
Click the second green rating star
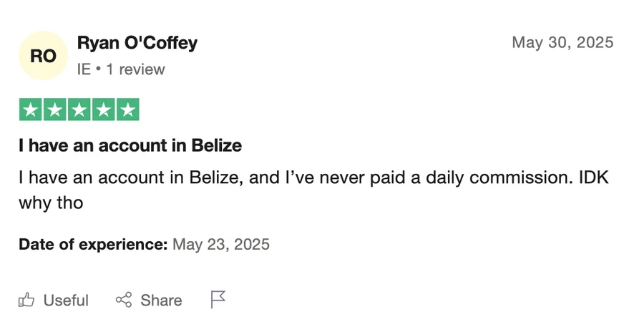tap(54, 109)
